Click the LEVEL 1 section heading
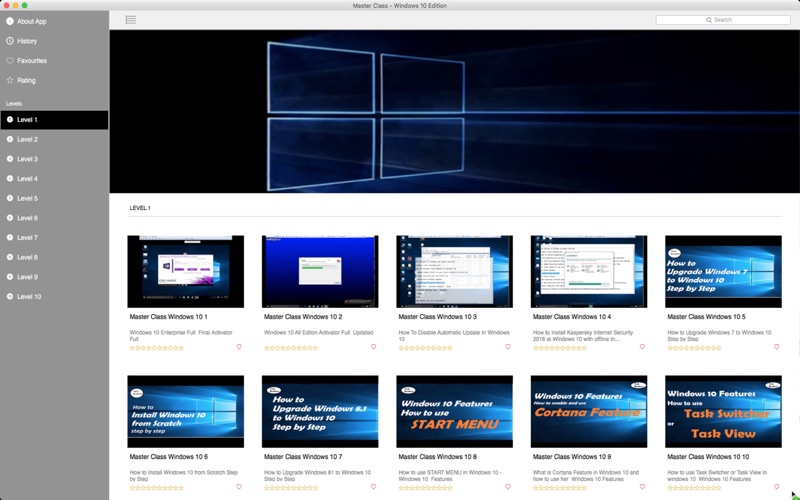 pos(140,208)
